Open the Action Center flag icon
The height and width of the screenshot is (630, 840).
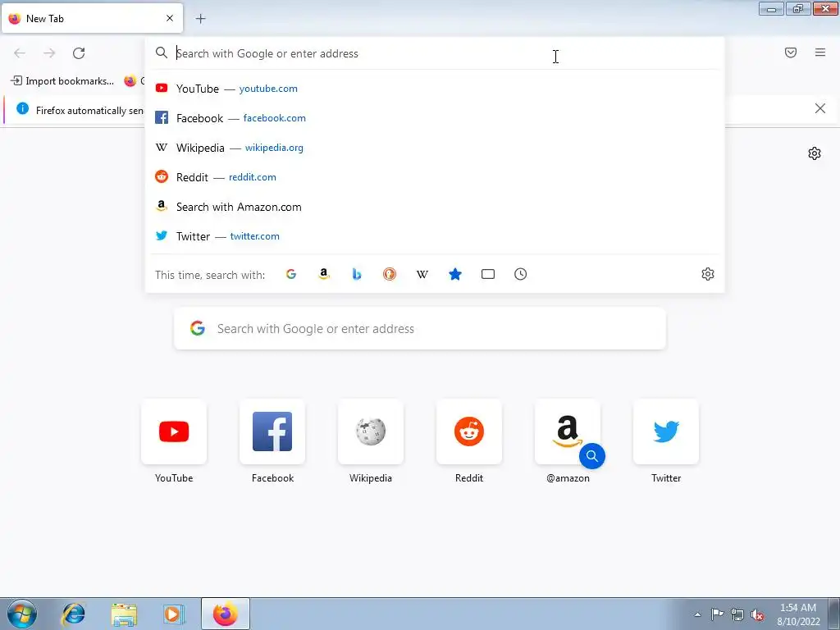tap(717, 614)
